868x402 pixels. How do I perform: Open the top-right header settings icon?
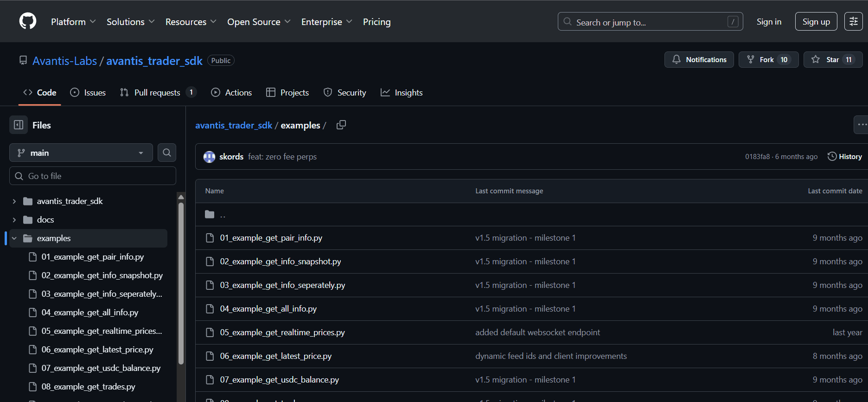853,22
